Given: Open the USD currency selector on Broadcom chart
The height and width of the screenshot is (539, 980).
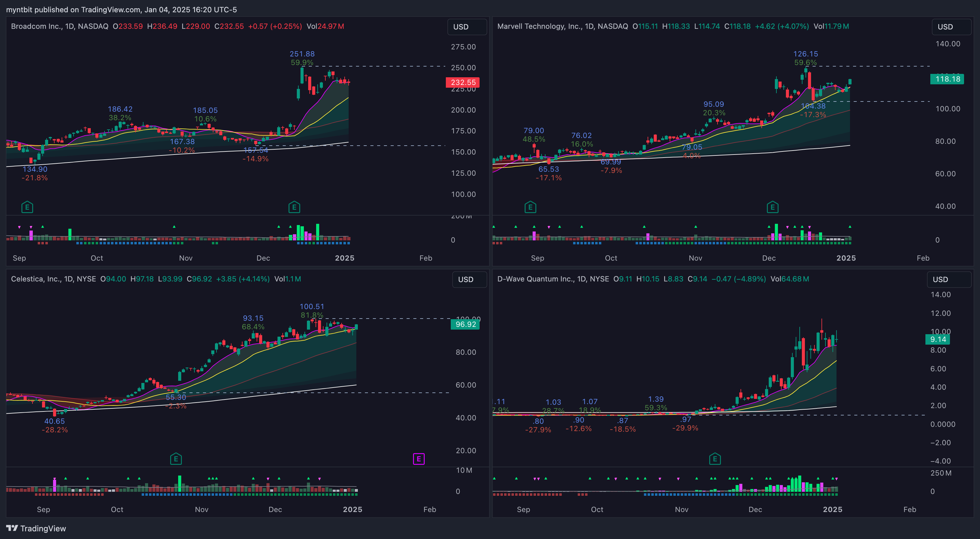Looking at the screenshot, I should (467, 27).
